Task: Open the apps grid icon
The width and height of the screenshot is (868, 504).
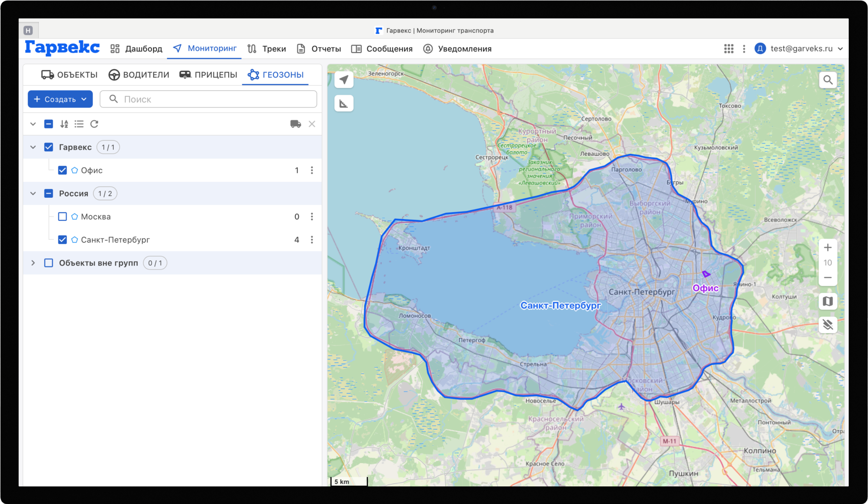Action: coord(729,49)
